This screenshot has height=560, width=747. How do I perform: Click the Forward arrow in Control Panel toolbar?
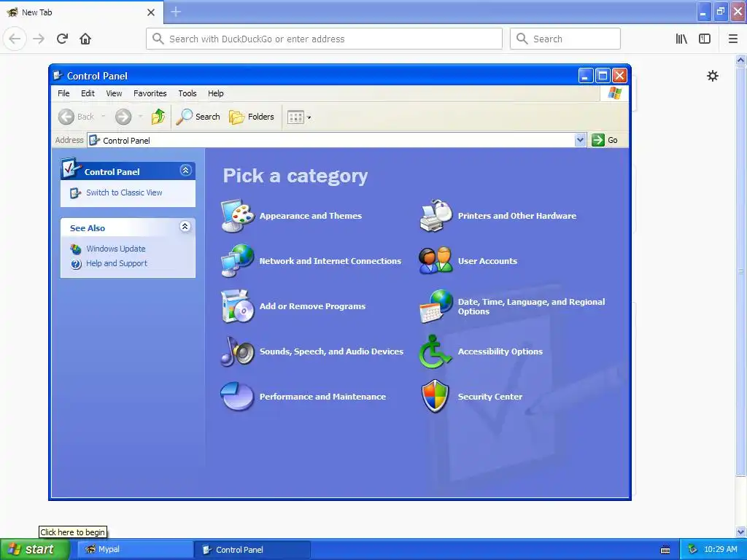123,117
